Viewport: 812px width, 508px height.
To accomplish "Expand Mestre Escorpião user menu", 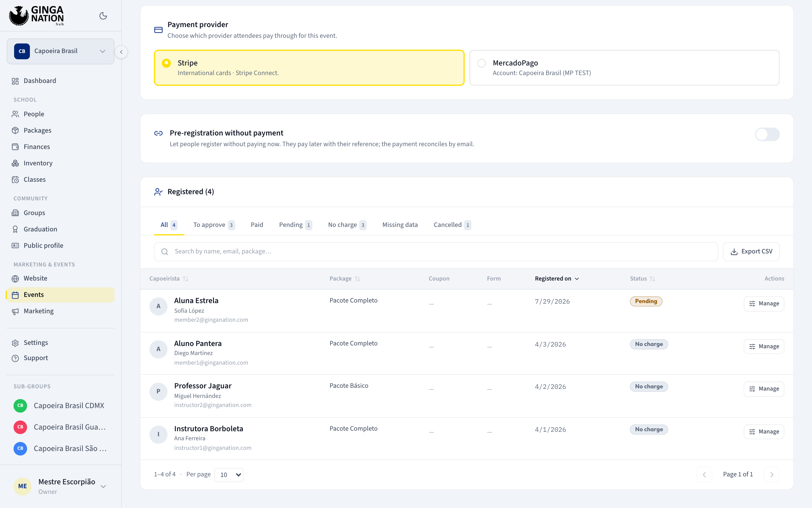I will point(60,486).
